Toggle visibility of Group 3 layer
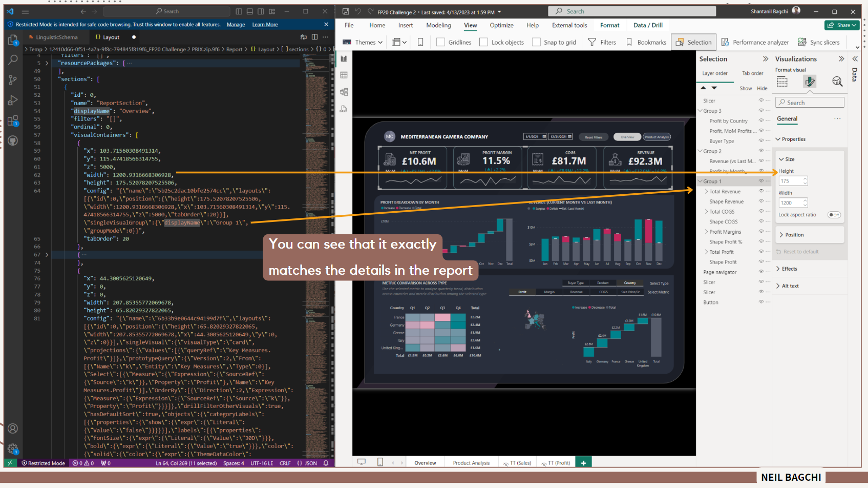868x488 pixels. tap(761, 111)
